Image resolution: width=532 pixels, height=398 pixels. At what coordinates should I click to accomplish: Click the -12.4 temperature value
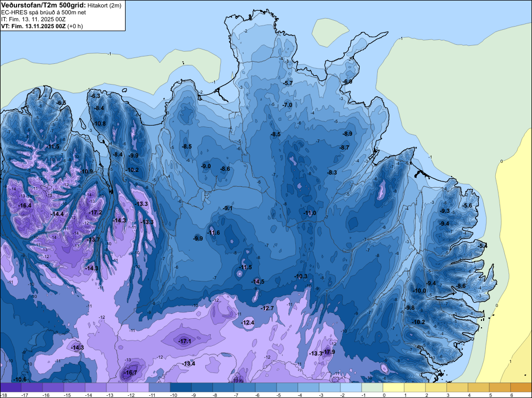pyautogui.click(x=248, y=322)
